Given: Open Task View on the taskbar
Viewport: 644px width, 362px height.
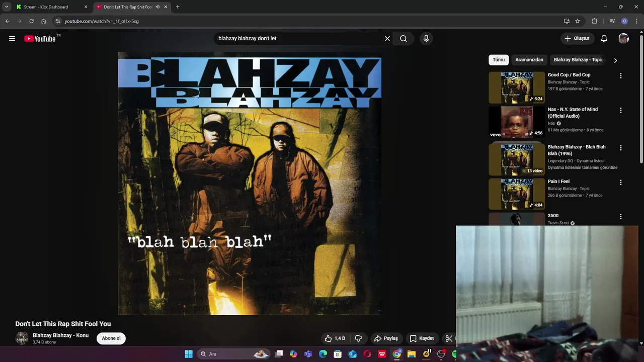Looking at the screenshot, I should [x=279, y=354].
